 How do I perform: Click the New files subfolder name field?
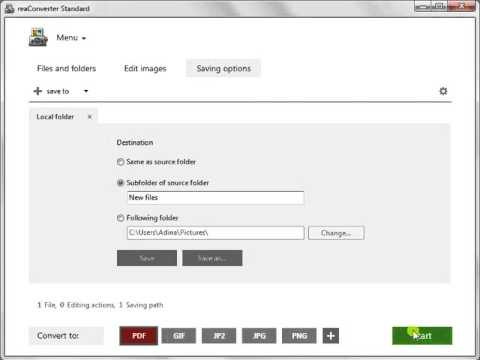(x=215, y=198)
